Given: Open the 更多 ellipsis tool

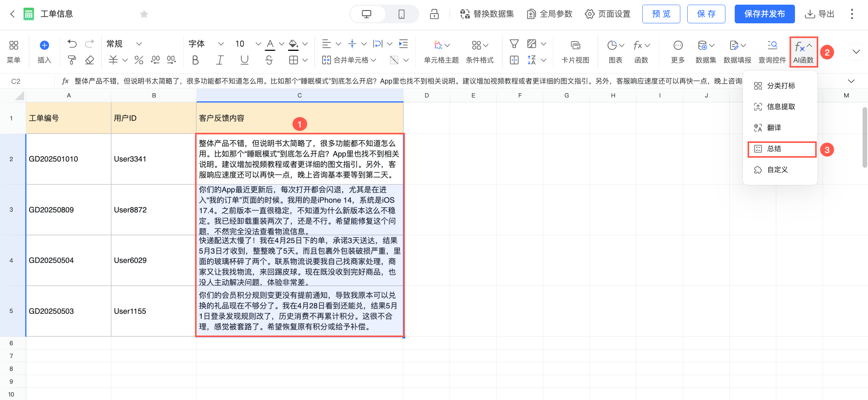Looking at the screenshot, I should click(678, 52).
